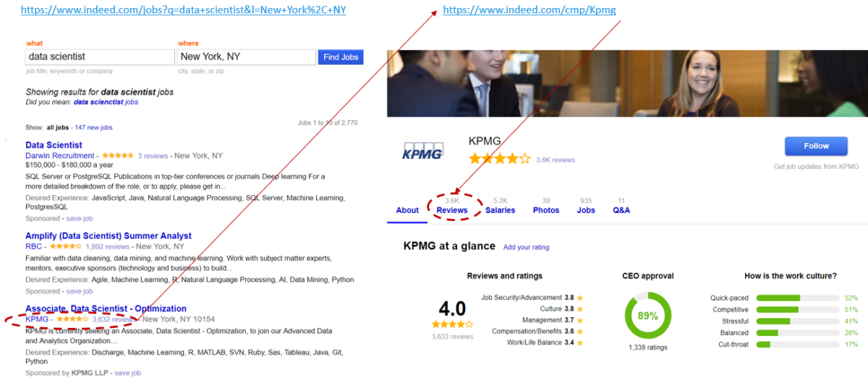This screenshot has height=380, width=868.
Task: Open the Data Scientist job title
Action: [x=54, y=145]
